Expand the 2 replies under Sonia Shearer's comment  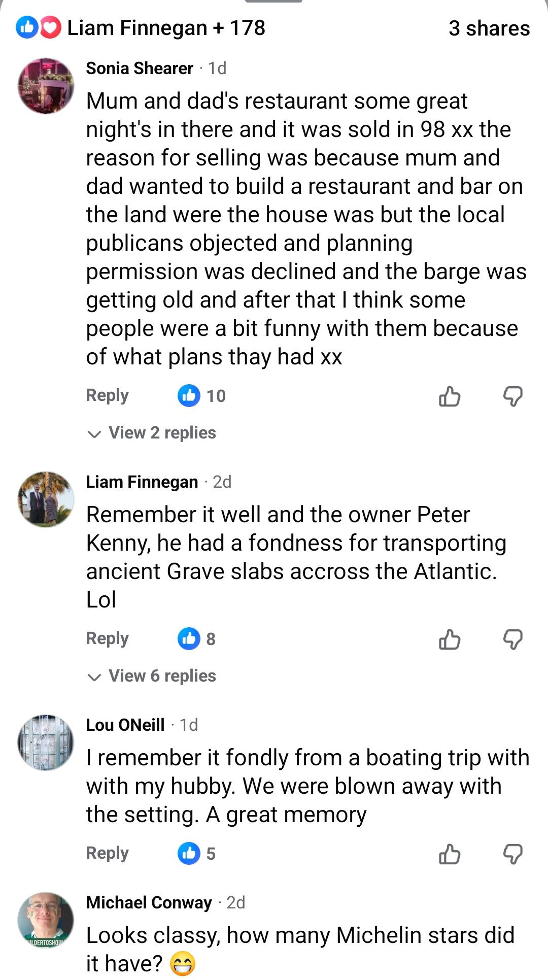pos(162,433)
